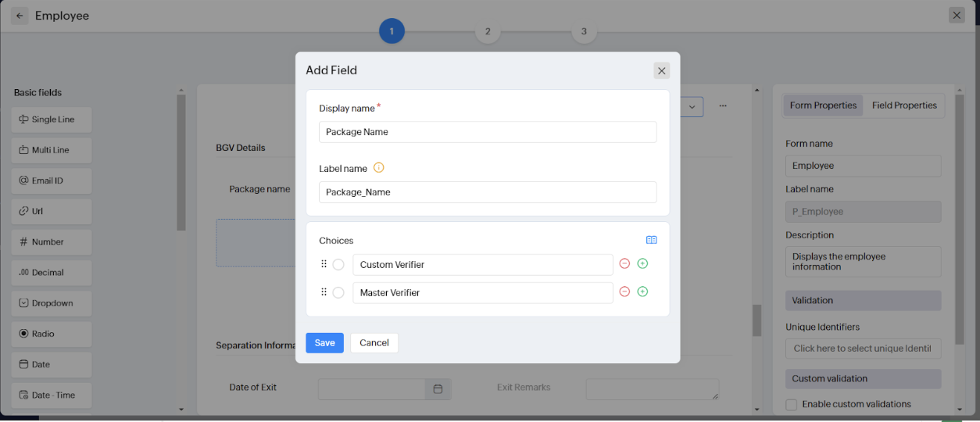Viewport: 980px width, 422px height.
Task: Click the Display name input field
Action: point(488,132)
